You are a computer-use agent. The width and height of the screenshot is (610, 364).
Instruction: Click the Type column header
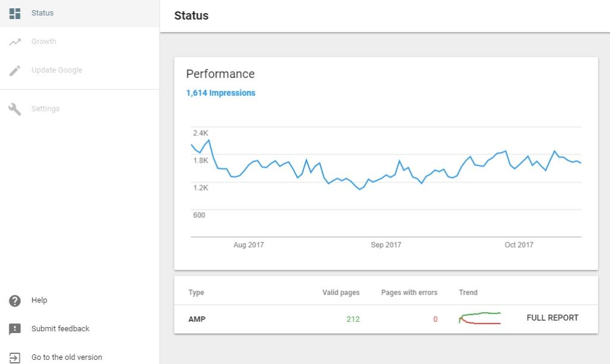pyautogui.click(x=196, y=293)
